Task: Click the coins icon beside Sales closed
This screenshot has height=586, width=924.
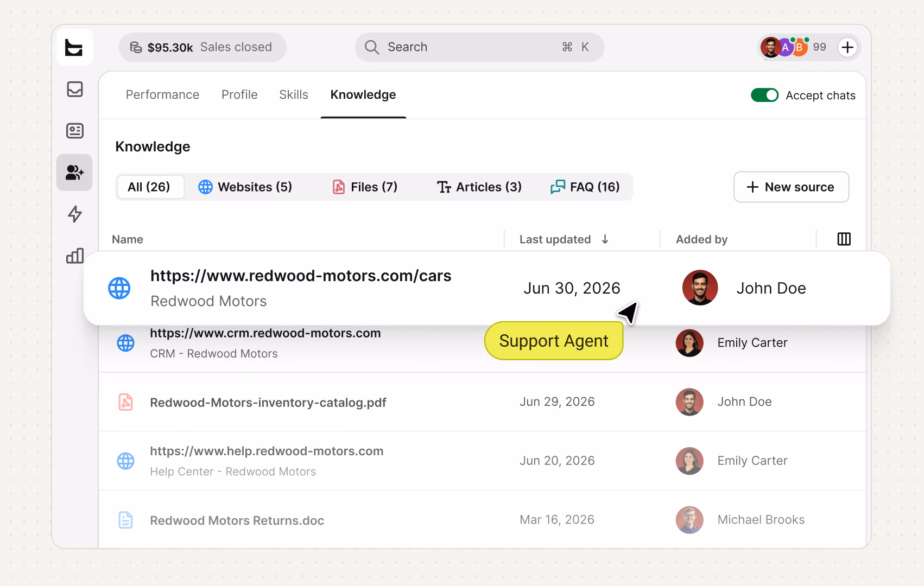Action: pos(136,48)
